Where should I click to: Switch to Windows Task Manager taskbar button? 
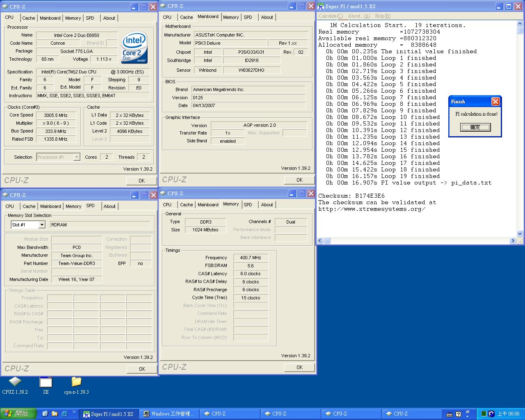point(169,414)
